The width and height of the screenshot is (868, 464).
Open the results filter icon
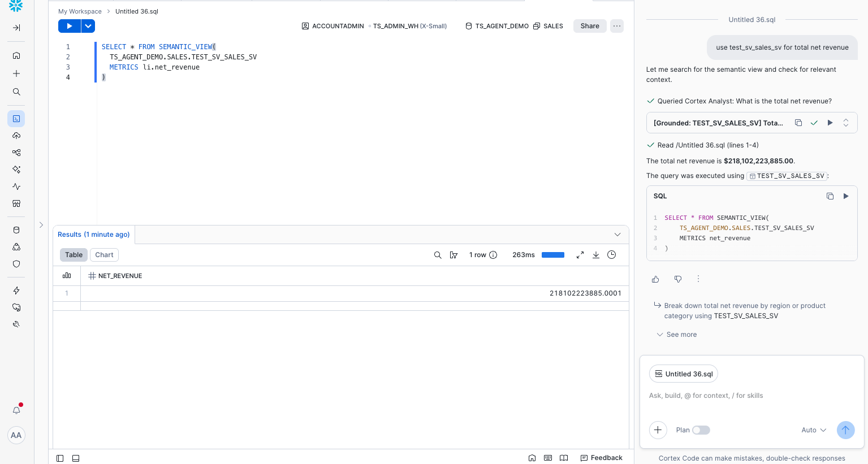point(454,255)
